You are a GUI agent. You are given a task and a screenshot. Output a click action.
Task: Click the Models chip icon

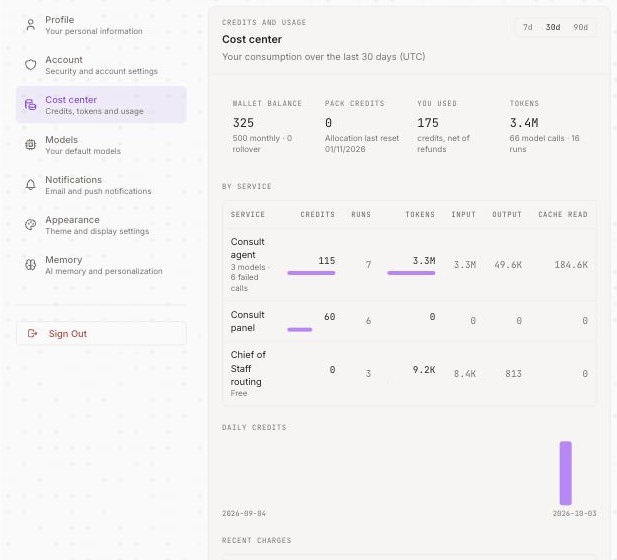pos(30,145)
